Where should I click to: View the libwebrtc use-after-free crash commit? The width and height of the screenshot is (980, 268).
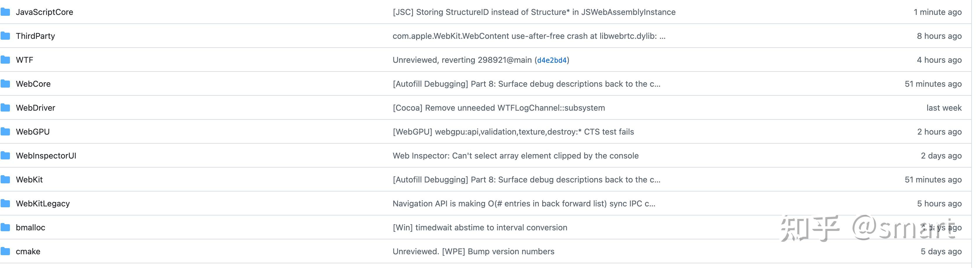(529, 36)
